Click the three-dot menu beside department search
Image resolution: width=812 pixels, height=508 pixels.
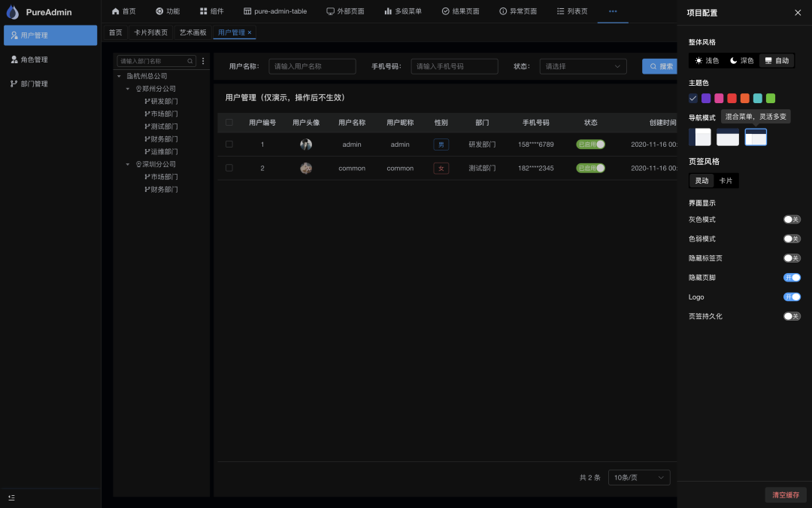point(203,61)
